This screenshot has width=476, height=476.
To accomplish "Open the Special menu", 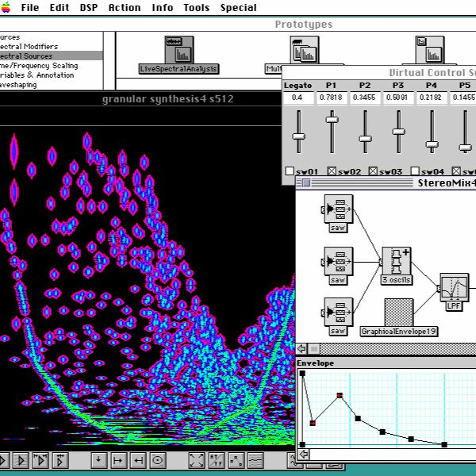I will [x=238, y=8].
